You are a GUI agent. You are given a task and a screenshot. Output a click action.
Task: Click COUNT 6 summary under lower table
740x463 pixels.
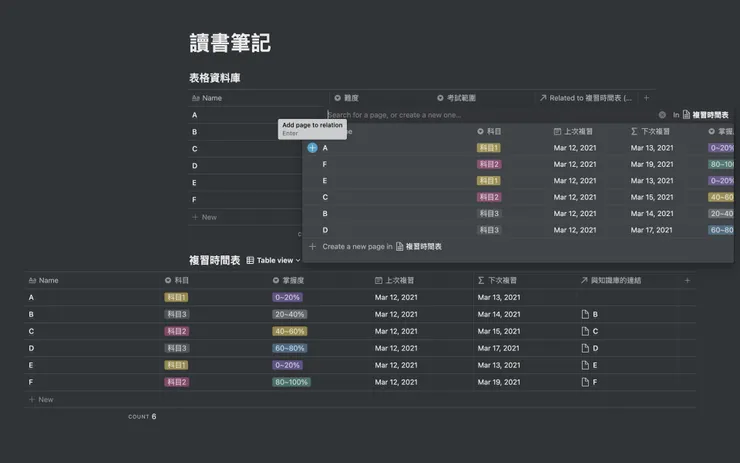(x=142, y=416)
